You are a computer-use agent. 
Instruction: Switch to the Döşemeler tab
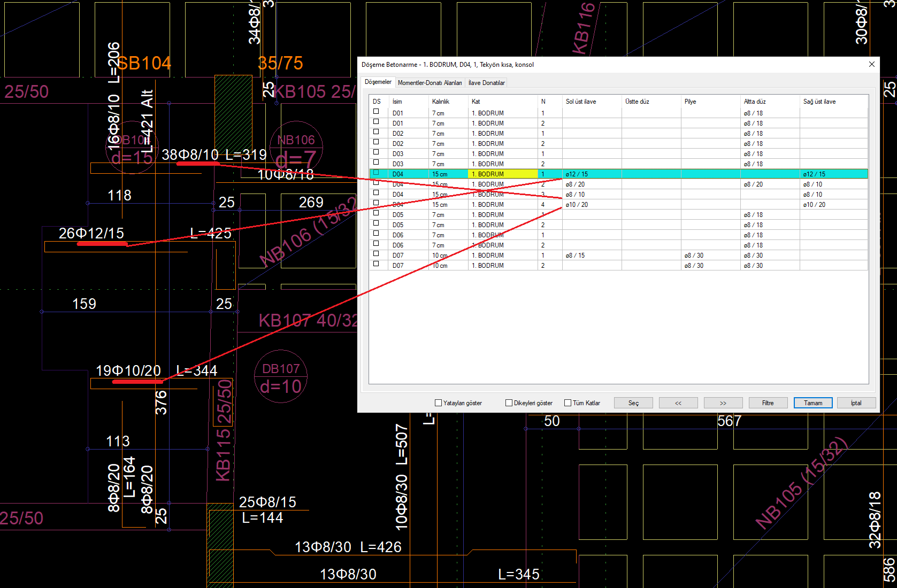click(378, 82)
